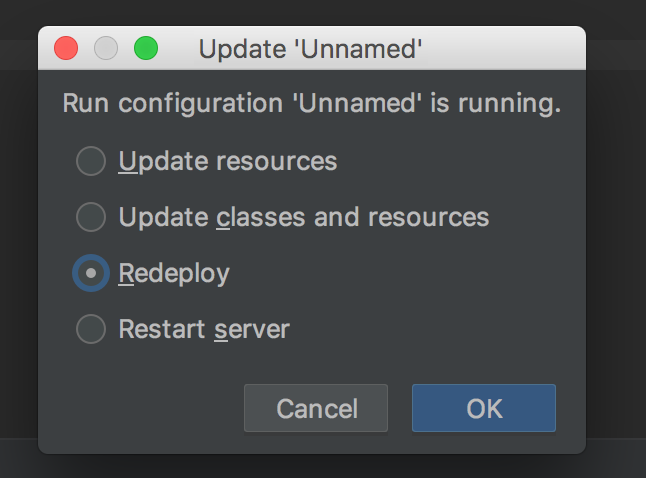Pick the Restart server radio option
The height and width of the screenshot is (478, 646).
coord(91,329)
